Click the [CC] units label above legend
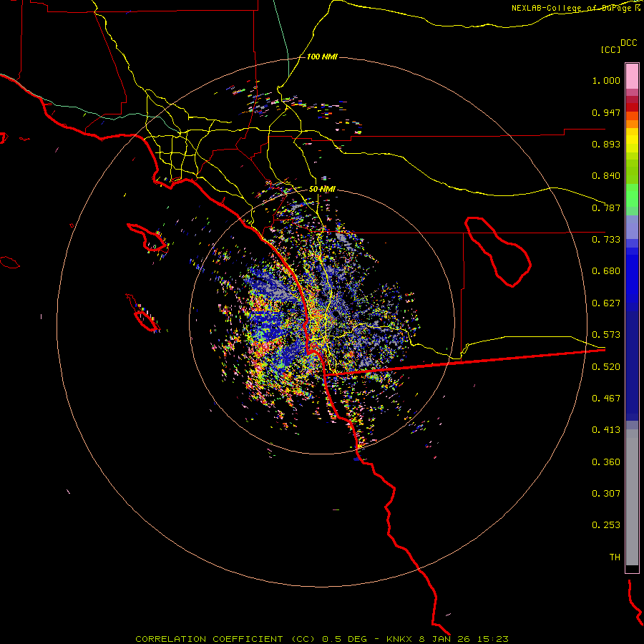Image resolution: width=644 pixels, height=644 pixels. (610, 49)
